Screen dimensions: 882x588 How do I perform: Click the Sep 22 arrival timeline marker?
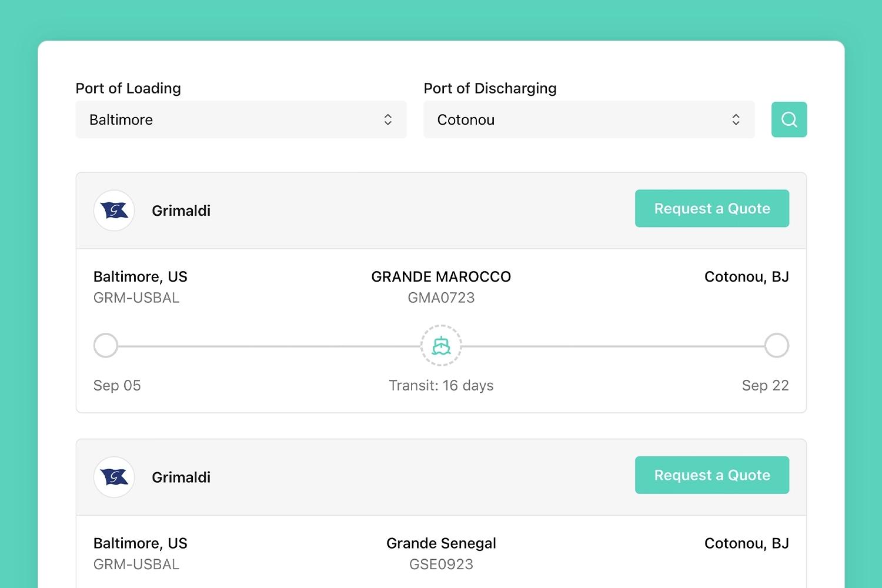tap(776, 346)
